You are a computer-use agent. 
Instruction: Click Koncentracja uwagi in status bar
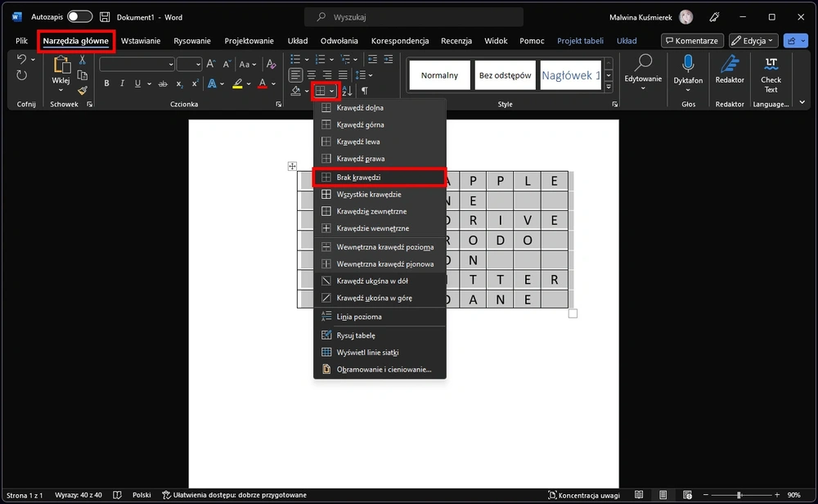coord(584,495)
